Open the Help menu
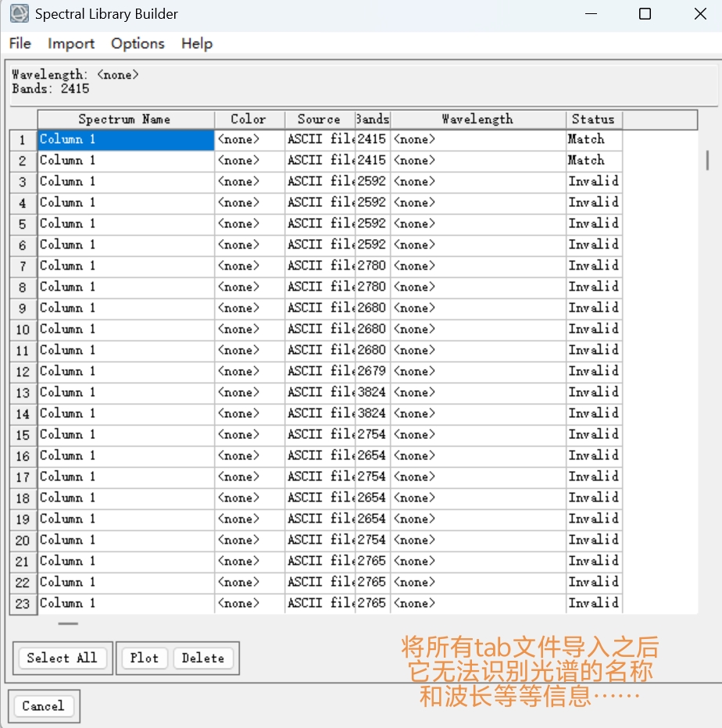Image resolution: width=722 pixels, height=728 pixels. click(x=197, y=44)
